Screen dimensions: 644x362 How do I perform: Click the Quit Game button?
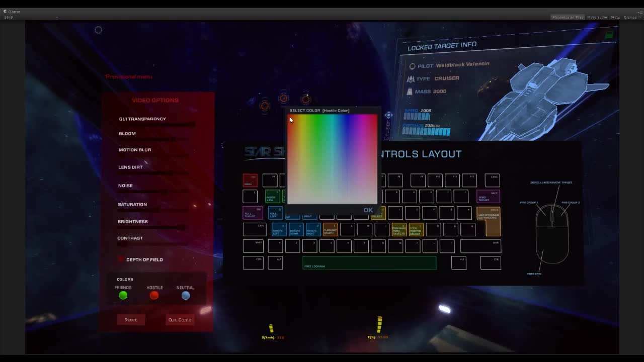[x=180, y=319]
